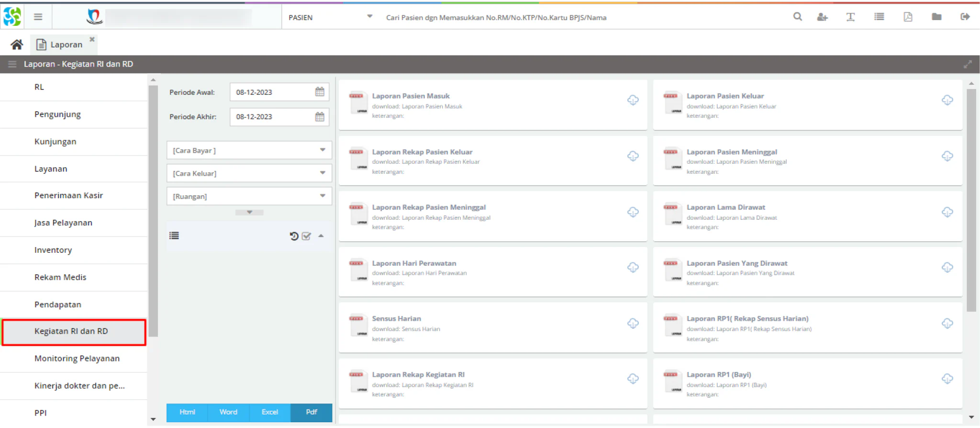Click the PDF document icon in top bar

pyautogui.click(x=908, y=17)
